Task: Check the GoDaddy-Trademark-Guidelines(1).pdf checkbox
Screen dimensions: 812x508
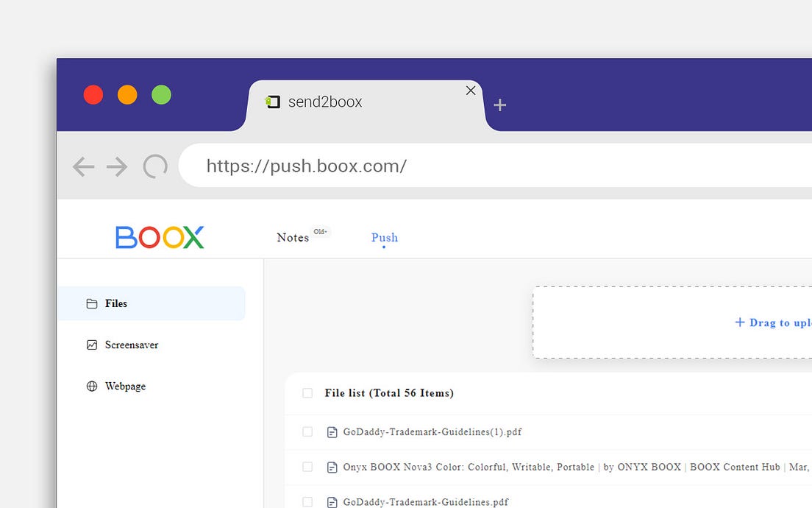Action: click(307, 431)
